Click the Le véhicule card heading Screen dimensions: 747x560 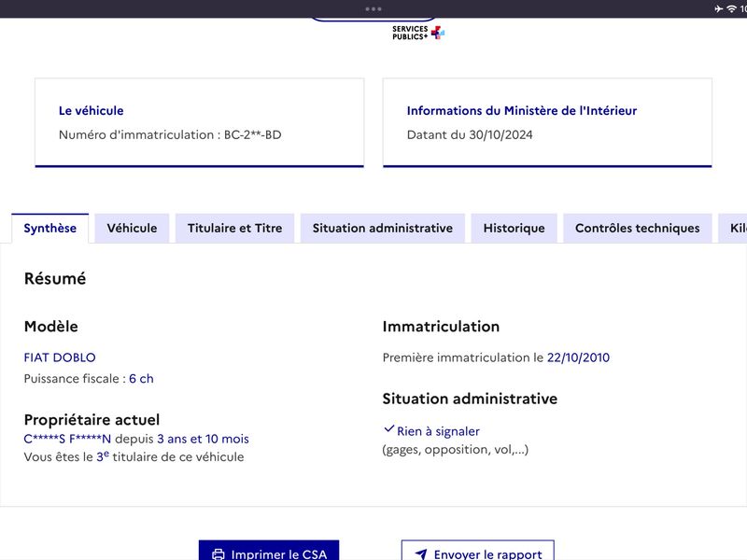pos(91,110)
